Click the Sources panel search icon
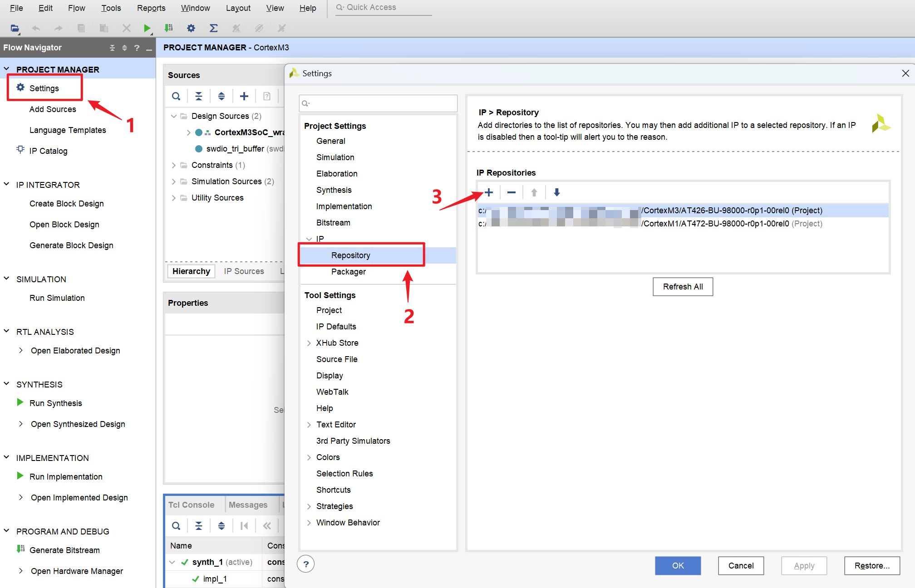 click(x=176, y=96)
